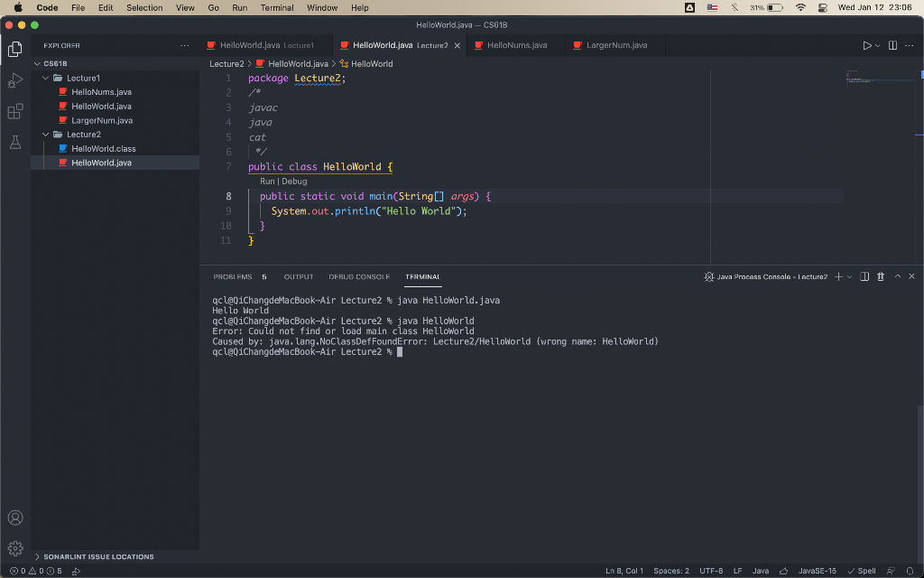Screen dimensions: 924x578
Task: Change UTF-8 file encoding
Action: [x=711, y=571]
